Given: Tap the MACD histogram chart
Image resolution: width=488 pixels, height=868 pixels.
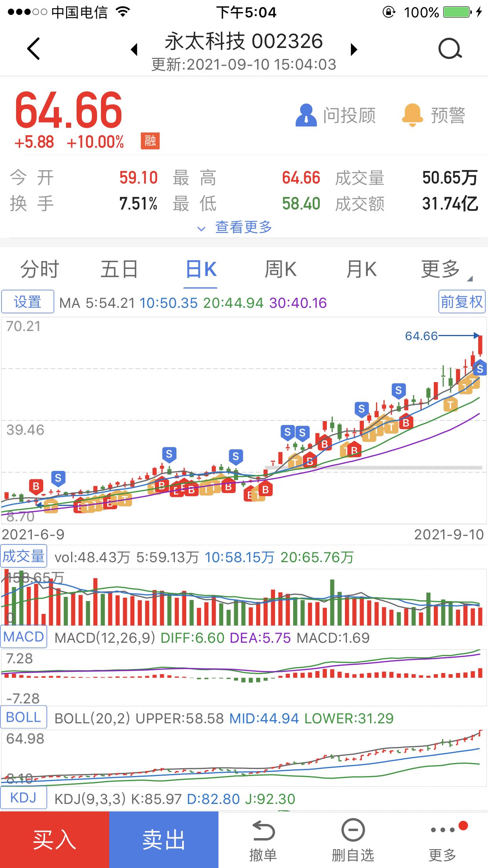Looking at the screenshot, I should click(244, 677).
